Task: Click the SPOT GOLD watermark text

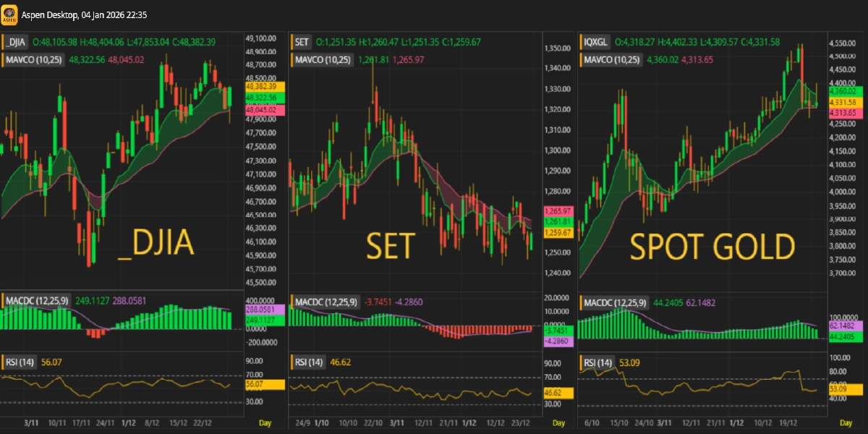Action: (x=712, y=247)
